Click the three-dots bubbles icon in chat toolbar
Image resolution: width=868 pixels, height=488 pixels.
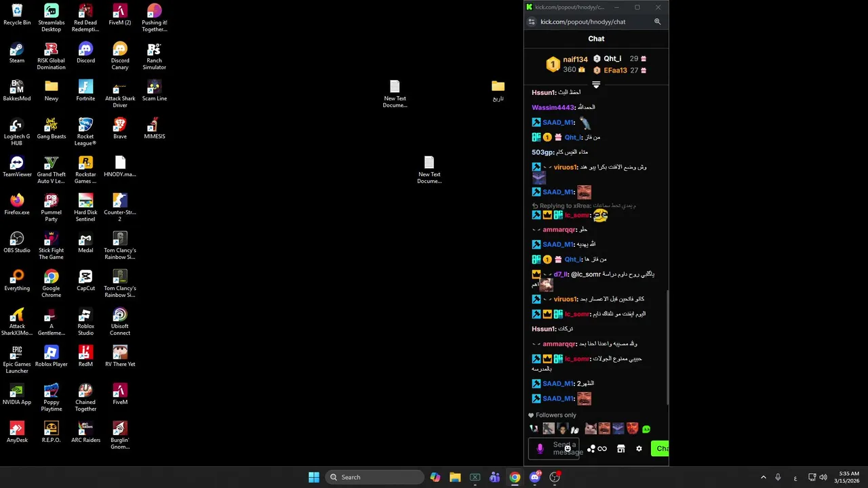pos(591,449)
